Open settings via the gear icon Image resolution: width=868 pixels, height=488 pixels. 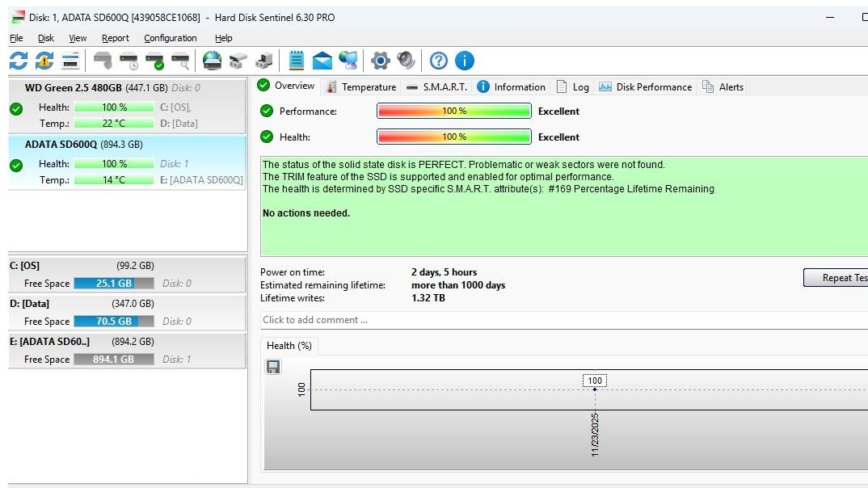click(x=380, y=61)
